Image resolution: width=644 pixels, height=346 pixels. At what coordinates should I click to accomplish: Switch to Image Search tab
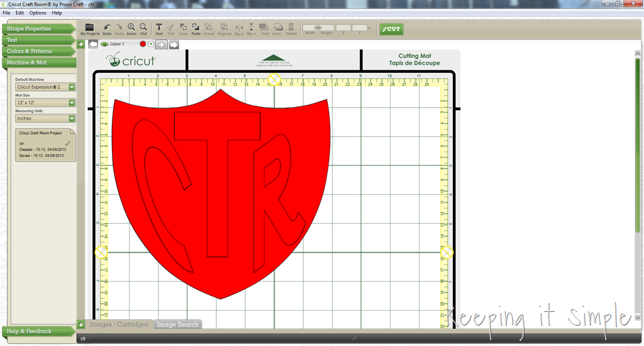177,324
